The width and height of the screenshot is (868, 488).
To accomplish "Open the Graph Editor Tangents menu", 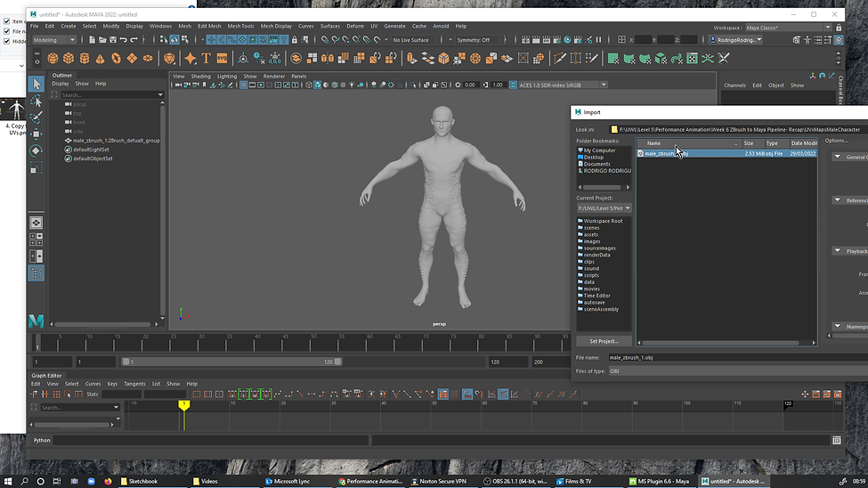I will tap(134, 384).
